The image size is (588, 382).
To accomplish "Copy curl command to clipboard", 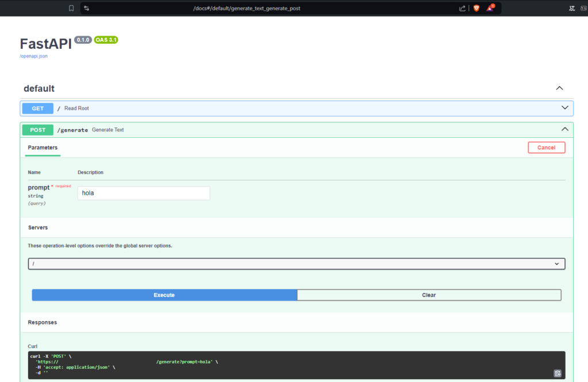I will [557, 373].
